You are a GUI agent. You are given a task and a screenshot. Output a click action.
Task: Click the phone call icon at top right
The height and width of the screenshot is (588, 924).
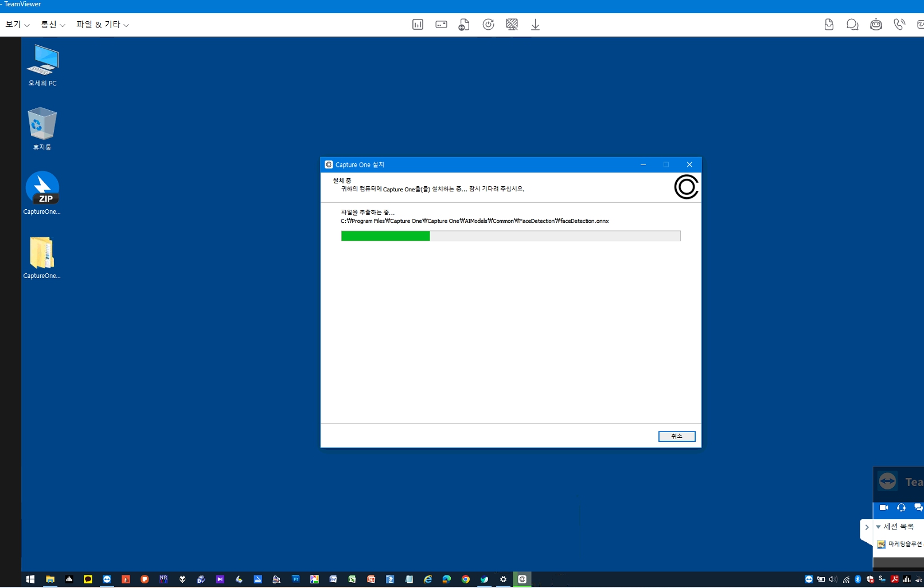coord(899,25)
